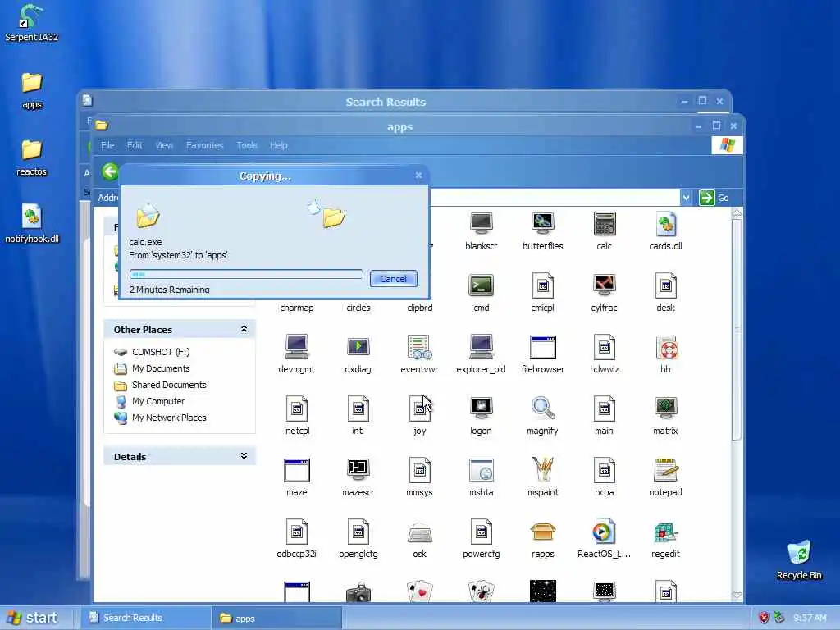Select the ncpa file icon
The width and height of the screenshot is (840, 630).
click(605, 470)
